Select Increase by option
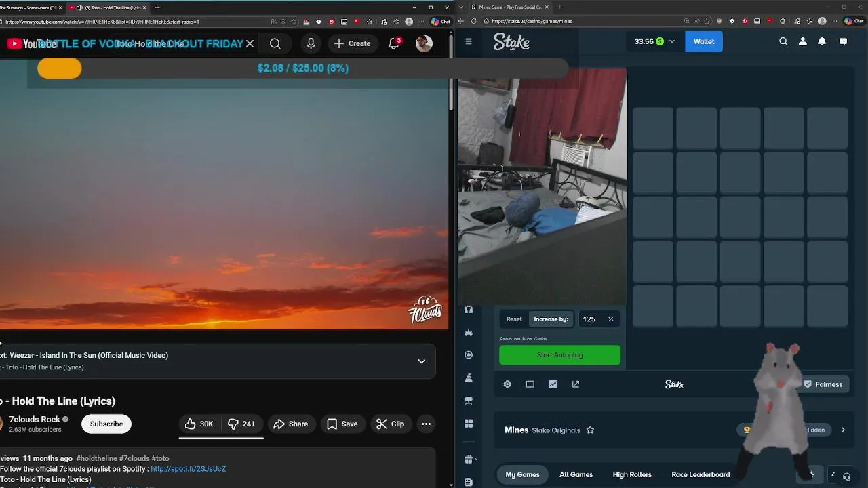 coord(551,319)
